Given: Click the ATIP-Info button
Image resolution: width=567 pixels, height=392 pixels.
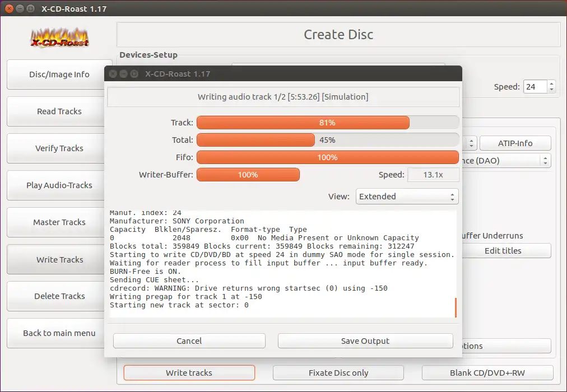Looking at the screenshot, I should coord(515,143).
